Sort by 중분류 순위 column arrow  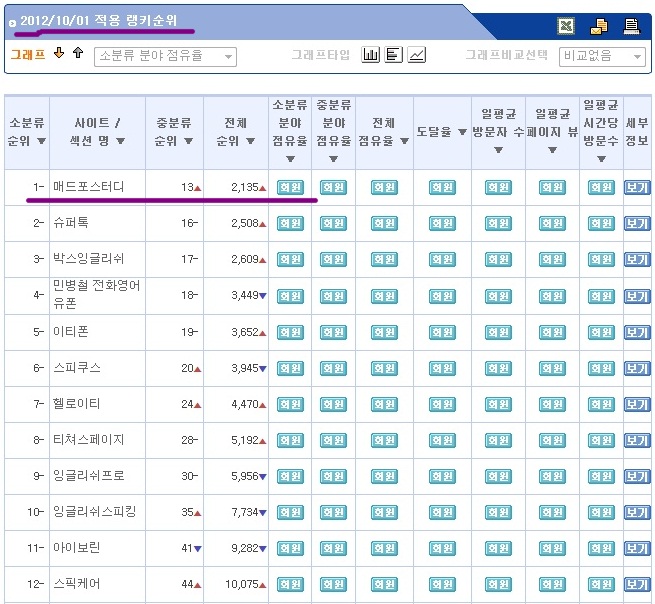click(188, 141)
